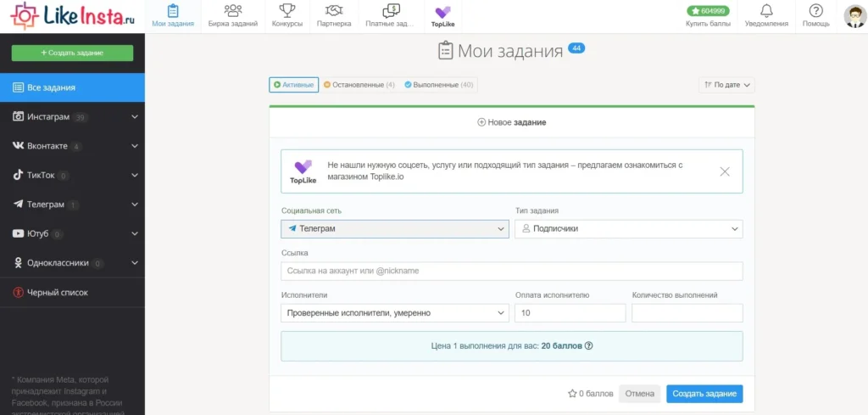Expand the Вконтакте section chevron
This screenshot has width=868, height=415.
pyautogui.click(x=135, y=146)
